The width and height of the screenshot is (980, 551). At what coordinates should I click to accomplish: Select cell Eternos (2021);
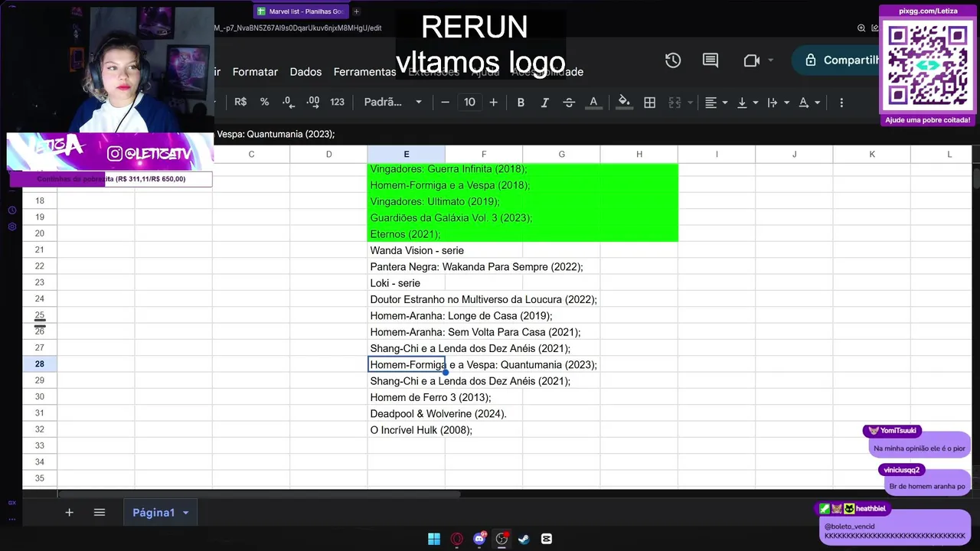click(406, 234)
